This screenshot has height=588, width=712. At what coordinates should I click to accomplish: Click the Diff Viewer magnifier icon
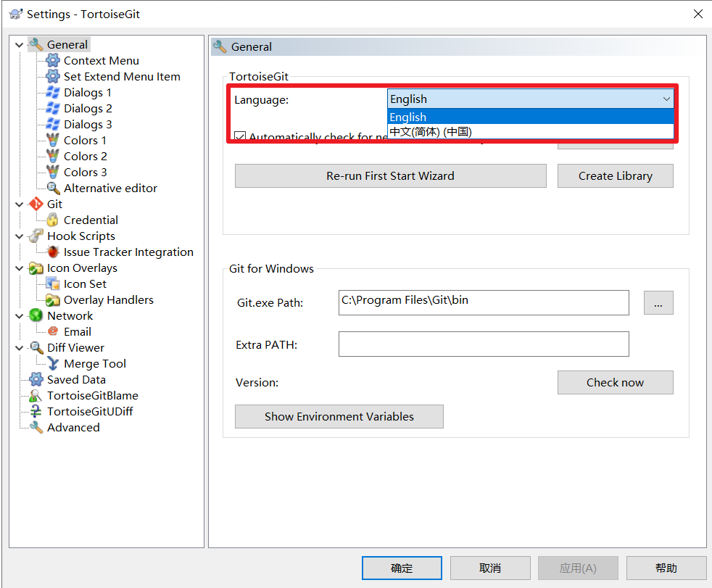click(x=36, y=347)
